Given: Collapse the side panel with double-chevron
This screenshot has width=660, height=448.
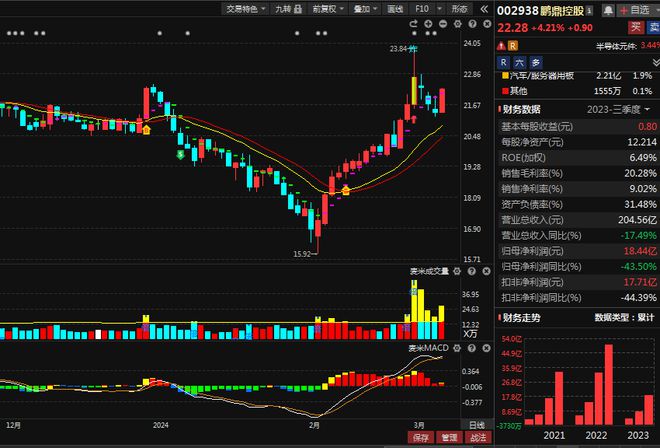Looking at the screenshot, I should 484,9.
